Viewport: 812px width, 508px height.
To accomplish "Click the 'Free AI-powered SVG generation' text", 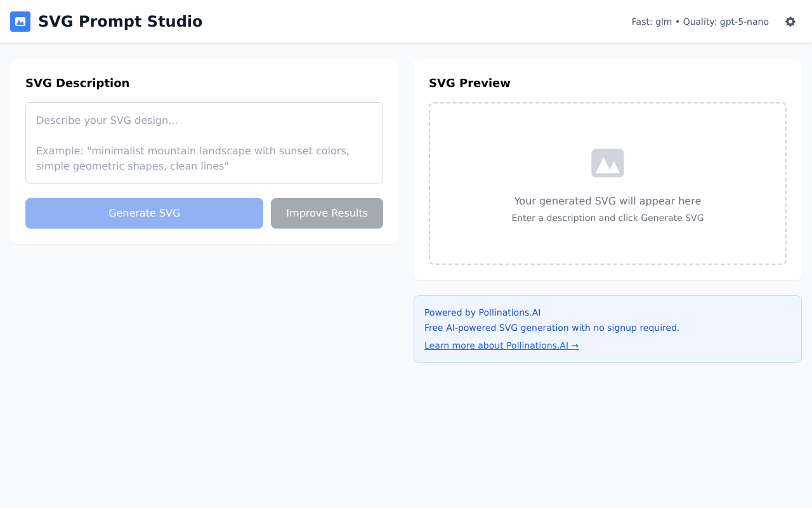I will tap(552, 328).
